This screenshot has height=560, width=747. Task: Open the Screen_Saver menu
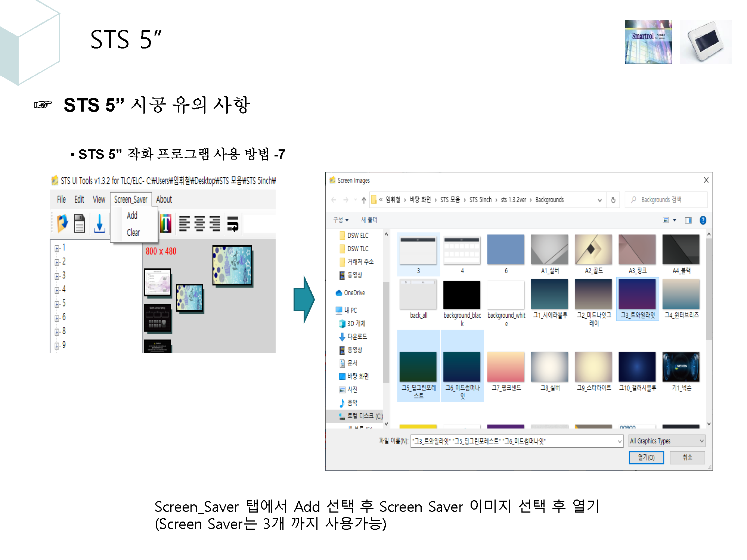coord(131,199)
